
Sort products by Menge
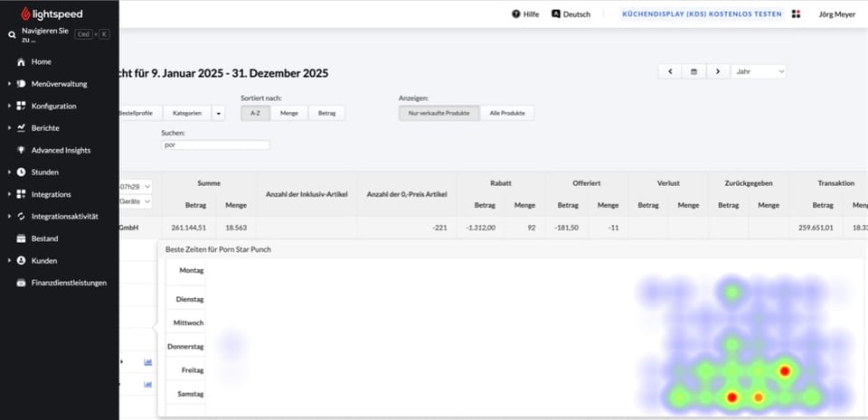click(x=289, y=113)
